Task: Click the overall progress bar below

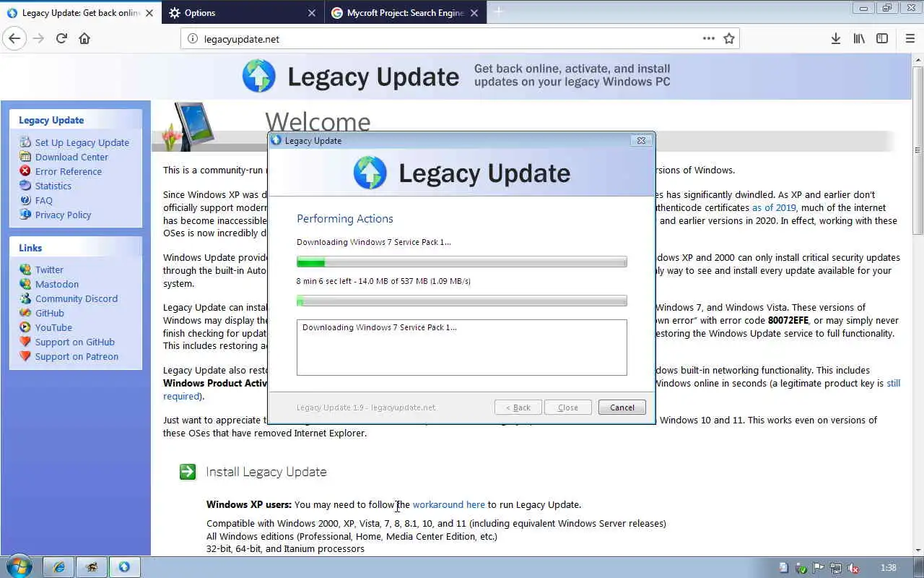Action: pyautogui.click(x=462, y=301)
